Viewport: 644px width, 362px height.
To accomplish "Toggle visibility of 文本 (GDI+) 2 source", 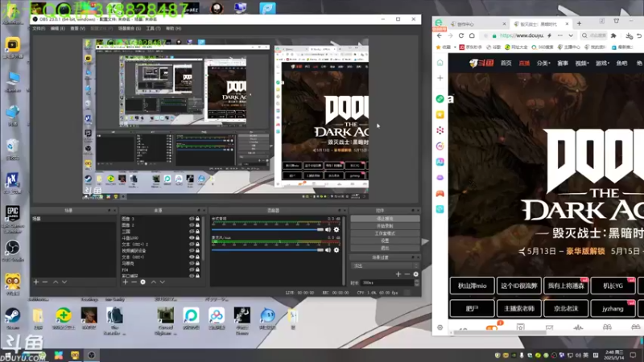I will click(x=192, y=245).
